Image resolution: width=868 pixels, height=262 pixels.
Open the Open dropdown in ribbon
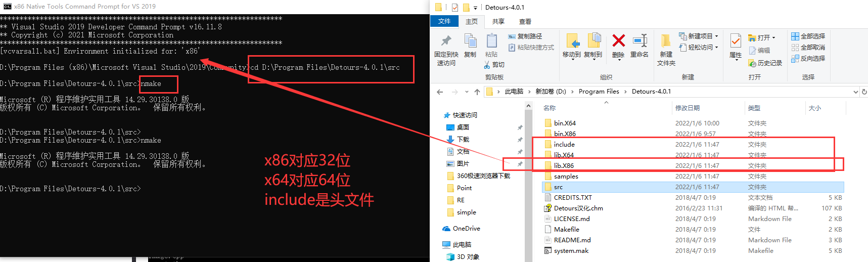(x=762, y=37)
